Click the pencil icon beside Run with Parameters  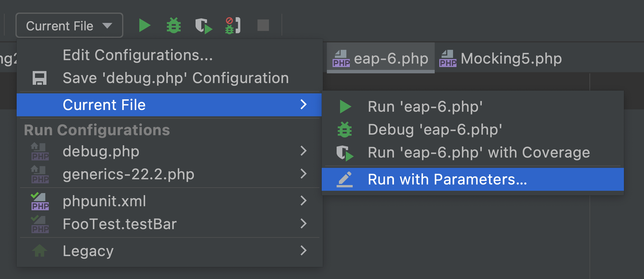345,179
